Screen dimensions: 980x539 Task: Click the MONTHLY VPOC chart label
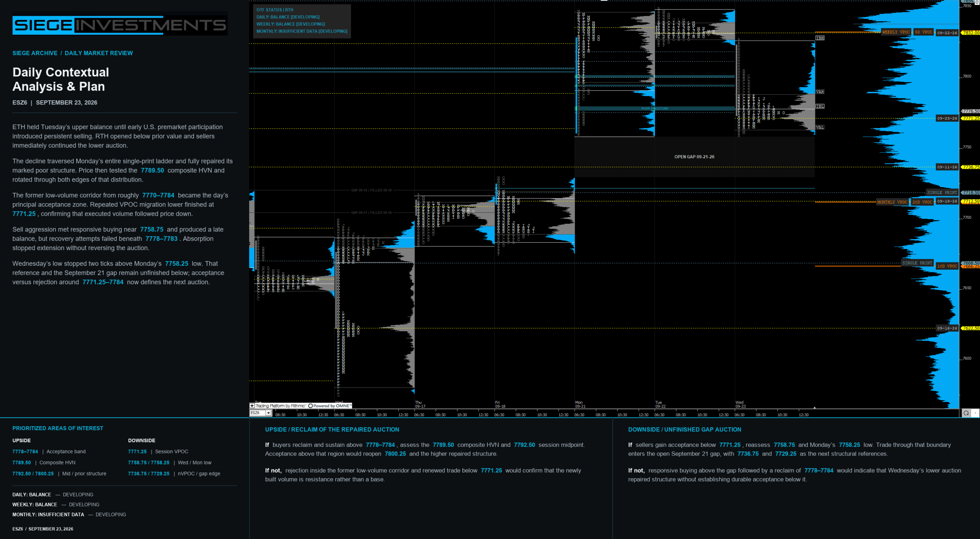click(892, 202)
